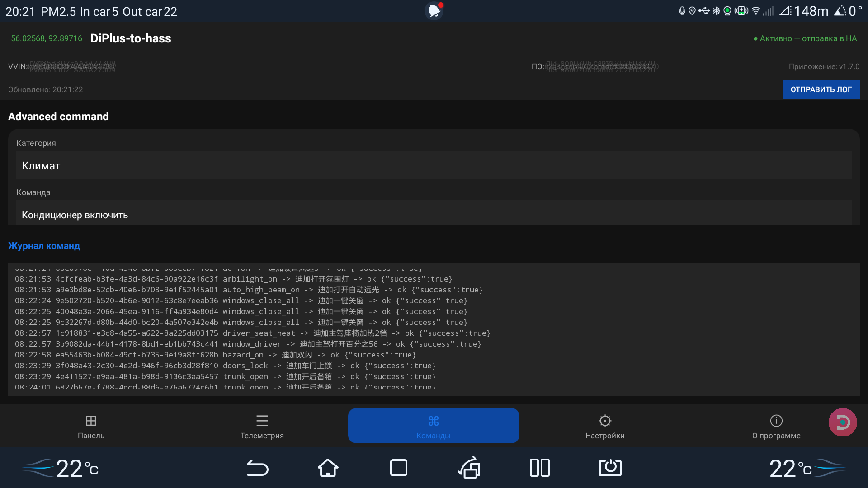
Task: Tap the car screen cast icon
Action: tap(469, 468)
